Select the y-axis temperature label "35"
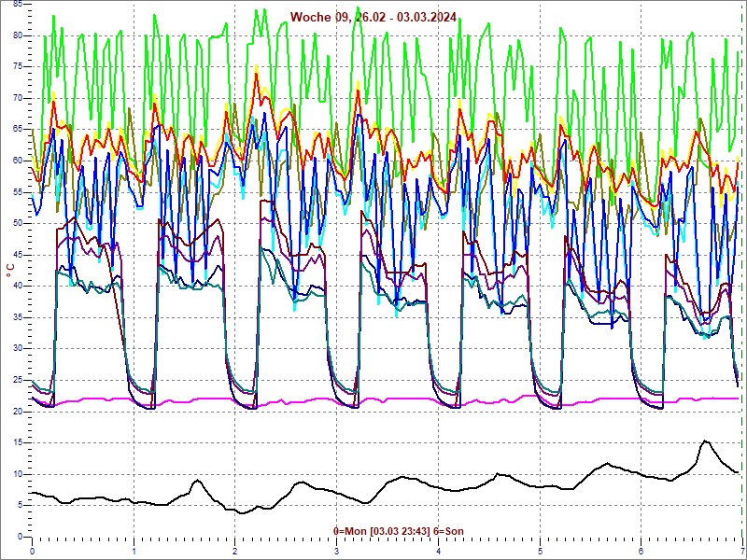This screenshot has height=560, width=747. [x=18, y=317]
